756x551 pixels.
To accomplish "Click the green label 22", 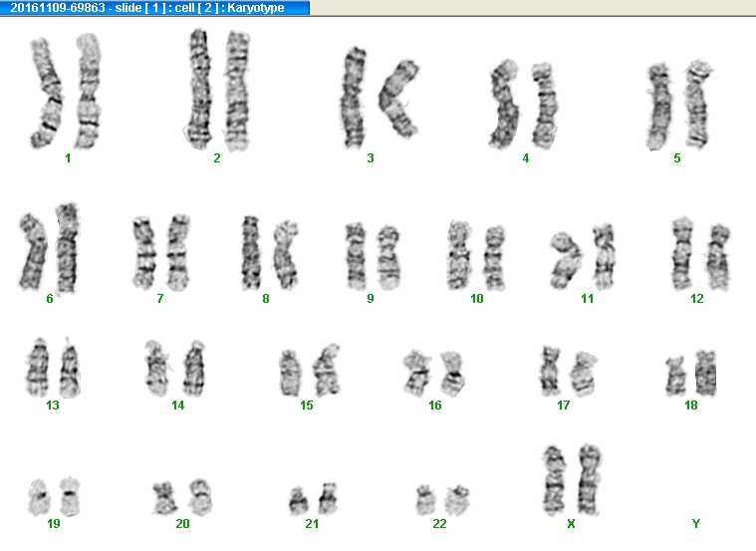I will pos(439,524).
